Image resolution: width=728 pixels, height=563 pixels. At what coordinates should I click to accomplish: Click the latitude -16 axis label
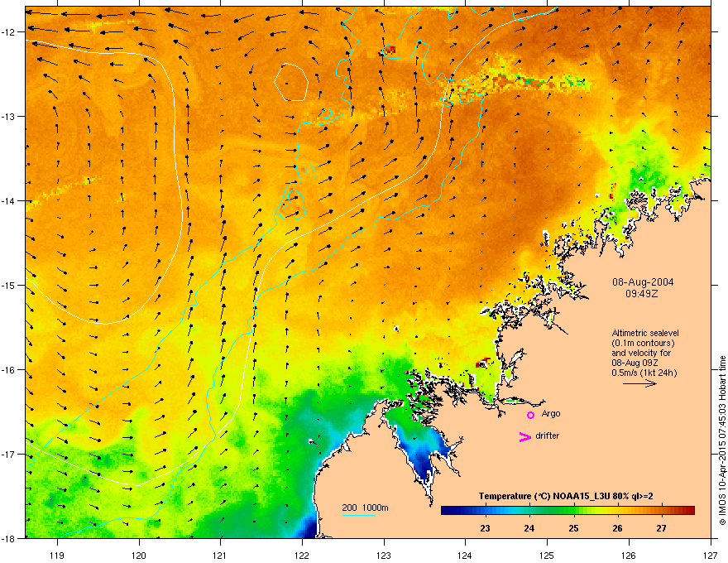[8, 370]
